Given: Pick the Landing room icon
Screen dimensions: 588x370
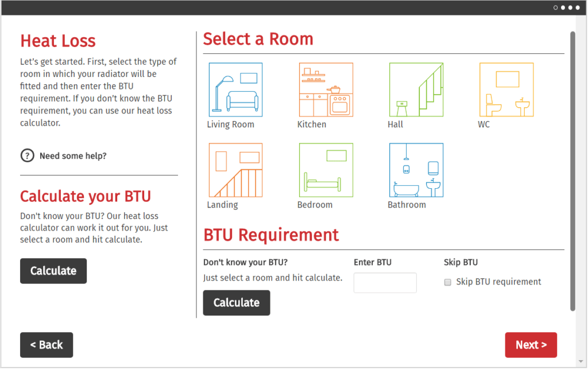Looking at the screenshot, I should click(x=235, y=169).
